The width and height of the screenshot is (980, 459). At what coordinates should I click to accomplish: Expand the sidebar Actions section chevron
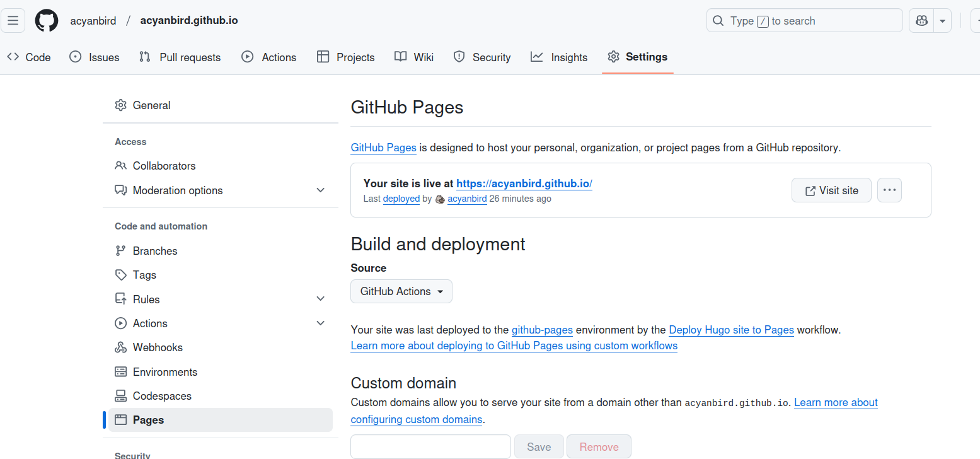click(320, 323)
